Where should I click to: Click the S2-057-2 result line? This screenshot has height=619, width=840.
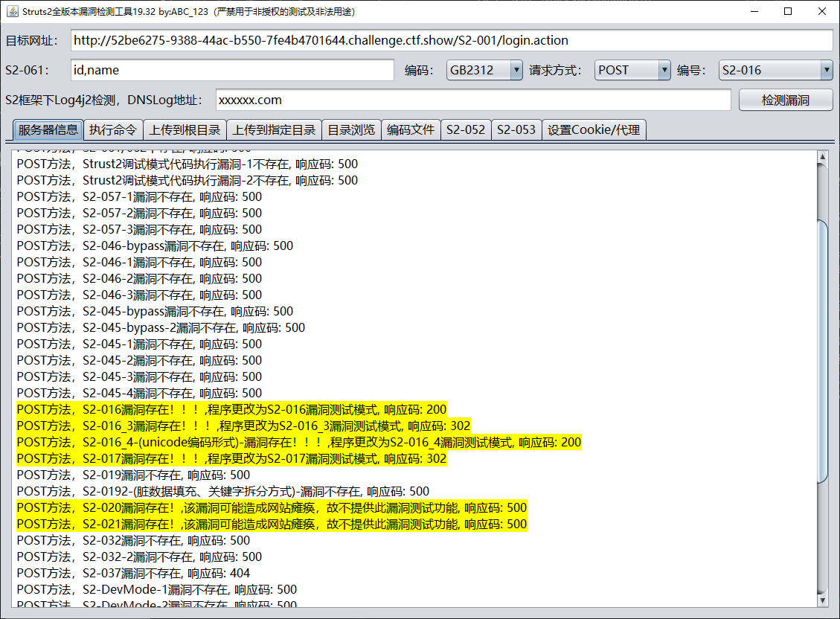click(x=139, y=213)
